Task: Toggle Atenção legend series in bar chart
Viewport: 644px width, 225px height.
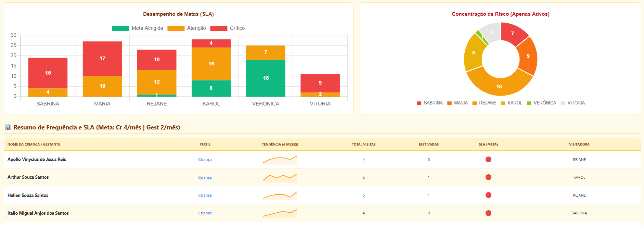Action: [187, 28]
